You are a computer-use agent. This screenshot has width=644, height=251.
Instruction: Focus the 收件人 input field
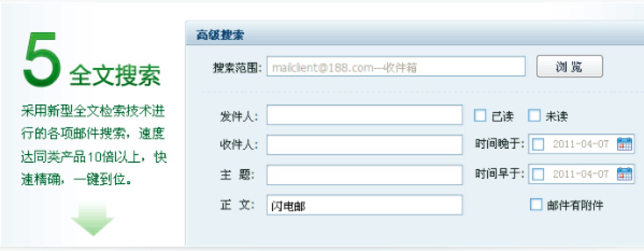point(364,145)
